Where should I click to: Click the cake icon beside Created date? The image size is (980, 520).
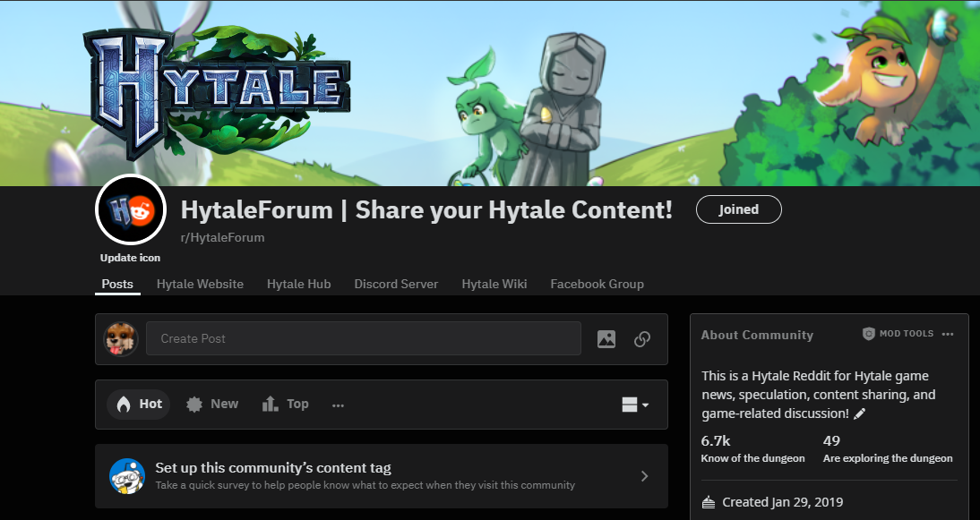tap(708, 502)
